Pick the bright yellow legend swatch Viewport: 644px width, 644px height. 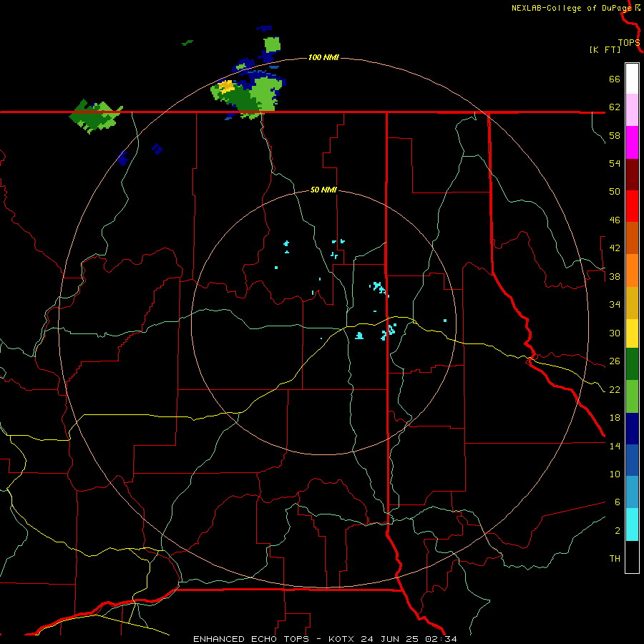(632, 333)
